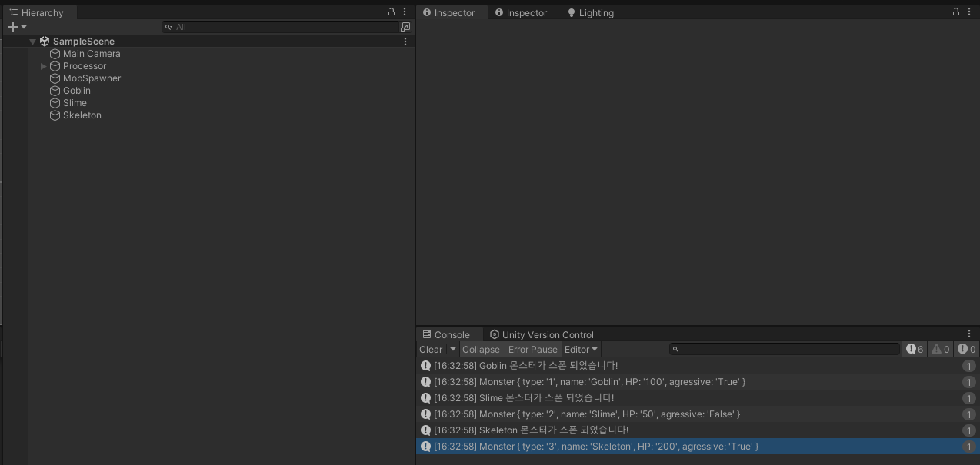Image resolution: width=980 pixels, height=465 pixels.
Task: Toggle the warnings filter in Console
Action: (939, 349)
